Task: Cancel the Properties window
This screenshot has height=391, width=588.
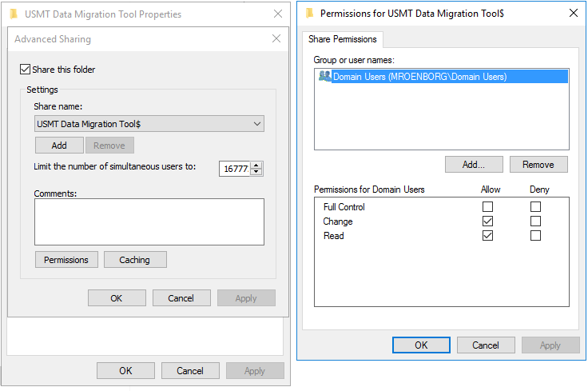Action: pos(190,371)
